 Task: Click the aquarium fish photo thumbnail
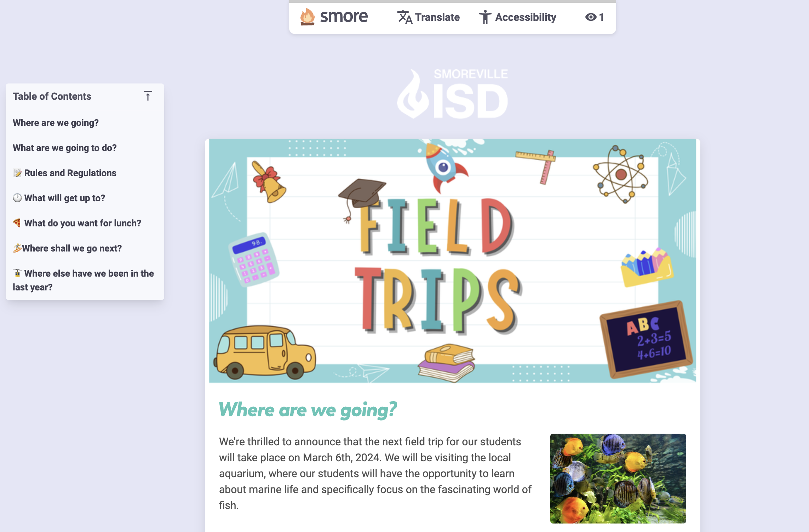click(x=618, y=478)
